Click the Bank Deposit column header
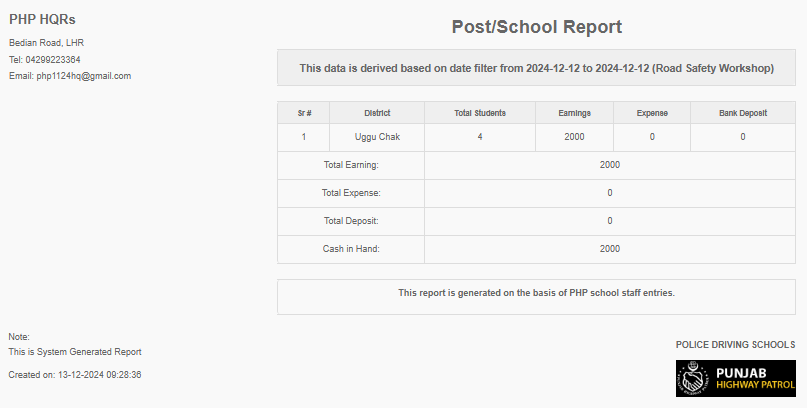Screen dimensions: 807x408 (x=743, y=113)
